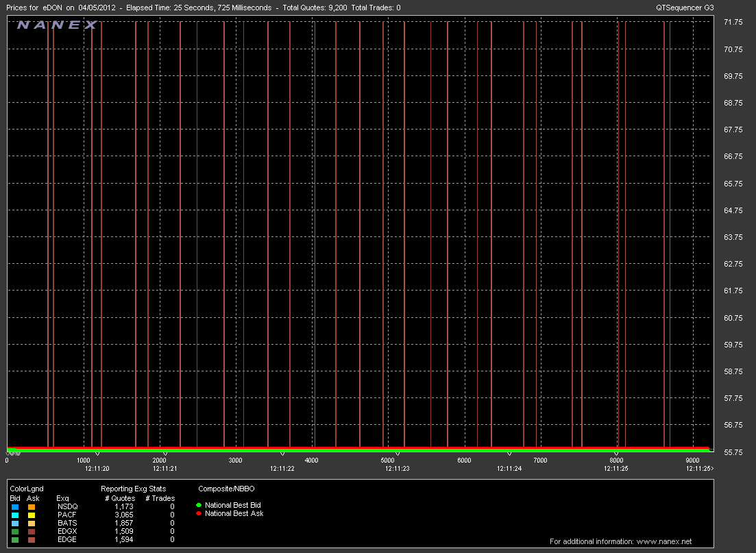Click the 9000 tick on the x-axis
The image size is (756, 553).
click(692, 460)
